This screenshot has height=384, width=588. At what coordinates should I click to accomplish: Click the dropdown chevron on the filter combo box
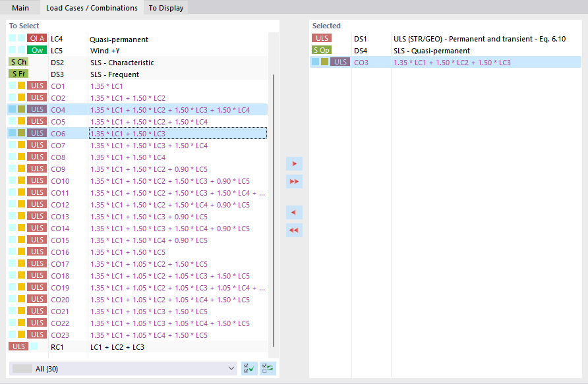click(231, 368)
